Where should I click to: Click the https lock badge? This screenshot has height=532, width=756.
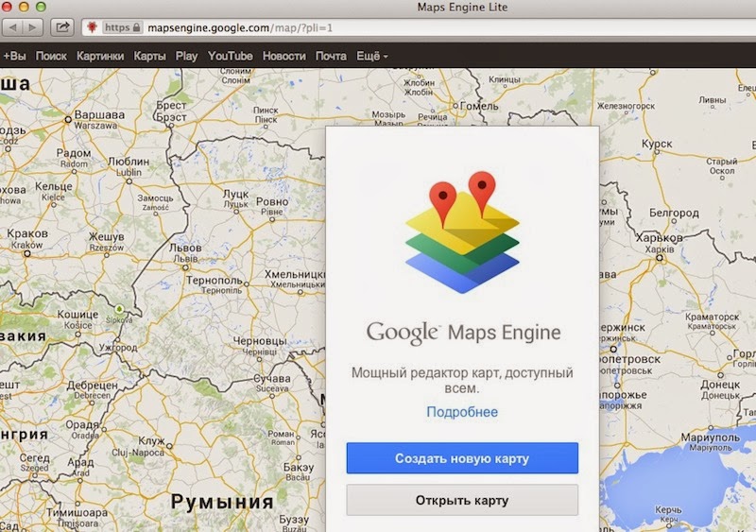(x=123, y=27)
